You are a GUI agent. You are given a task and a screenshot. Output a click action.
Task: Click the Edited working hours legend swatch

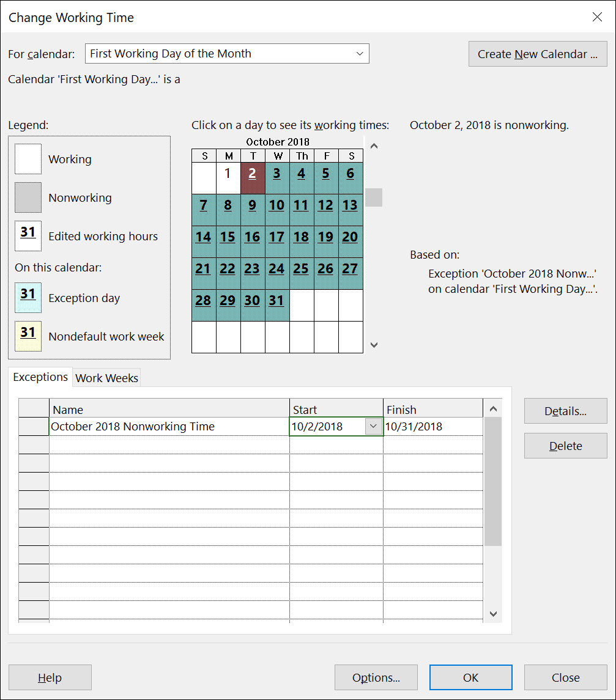[x=28, y=236]
